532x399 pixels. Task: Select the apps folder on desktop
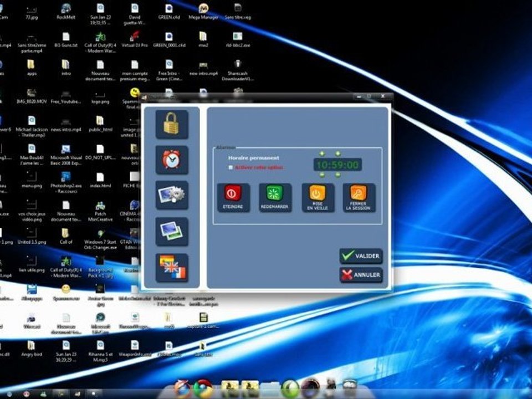click(x=31, y=68)
